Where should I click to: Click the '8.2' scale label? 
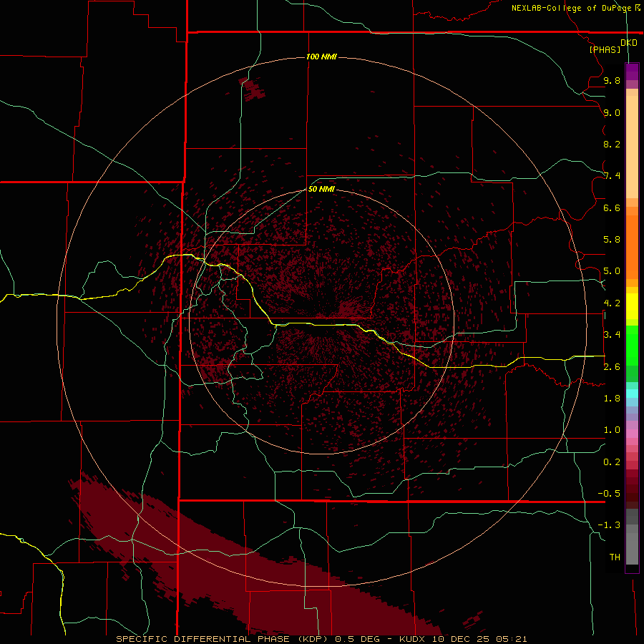tap(612, 144)
